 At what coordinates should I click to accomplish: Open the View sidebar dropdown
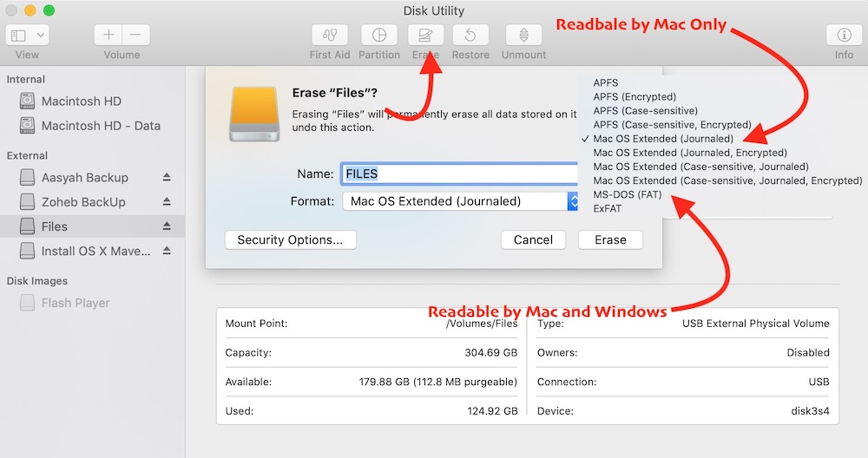coord(27,36)
